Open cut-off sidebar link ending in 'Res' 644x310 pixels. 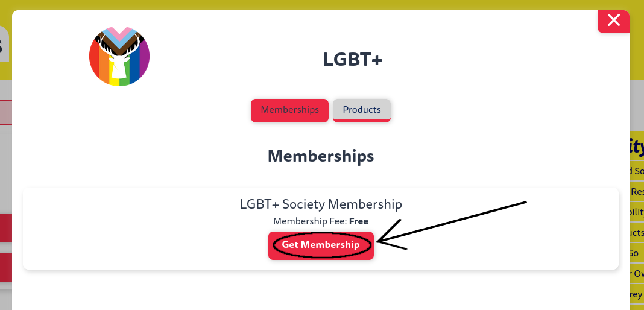(x=637, y=191)
